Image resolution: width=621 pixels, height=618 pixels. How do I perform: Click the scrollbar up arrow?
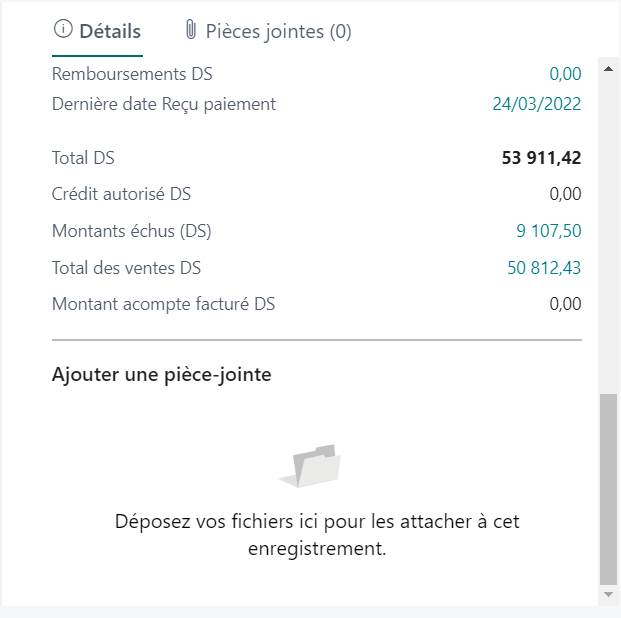click(607, 68)
